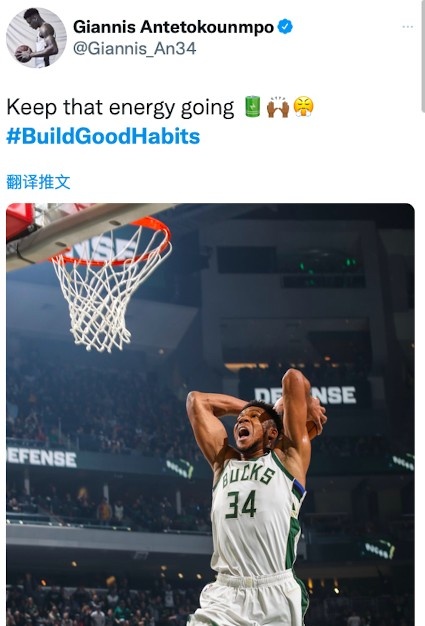Open the #BuildGoodHabits hashtag
The width and height of the screenshot is (425, 626).
103,136
